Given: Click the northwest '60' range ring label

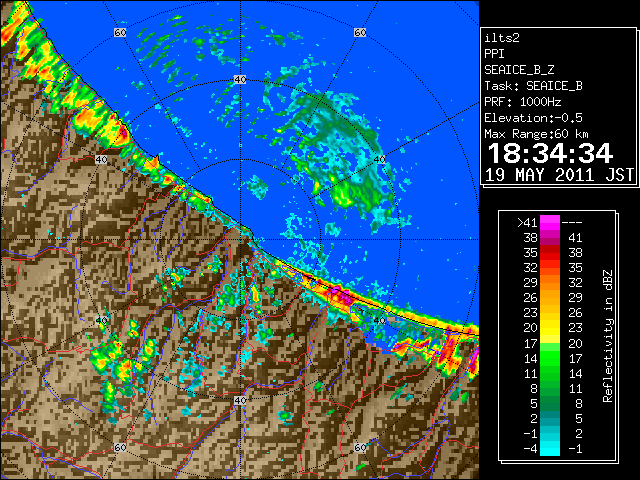Looking at the screenshot, I should 120,32.
